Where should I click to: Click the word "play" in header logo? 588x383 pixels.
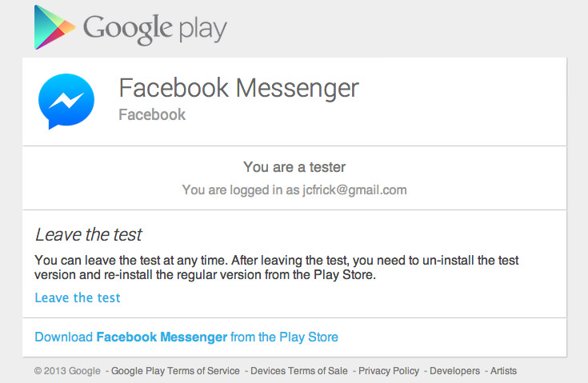click(x=198, y=30)
